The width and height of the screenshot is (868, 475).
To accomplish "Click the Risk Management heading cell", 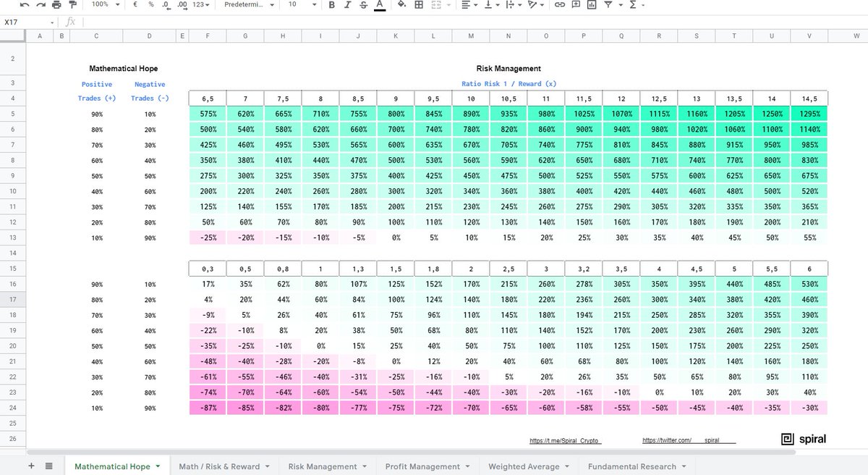I will (508, 68).
